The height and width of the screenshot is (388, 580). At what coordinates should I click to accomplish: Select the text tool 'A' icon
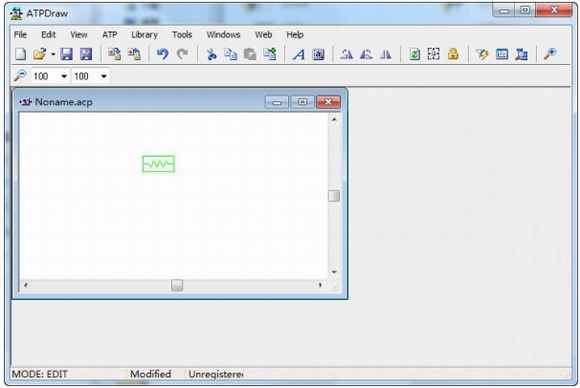tap(299, 54)
